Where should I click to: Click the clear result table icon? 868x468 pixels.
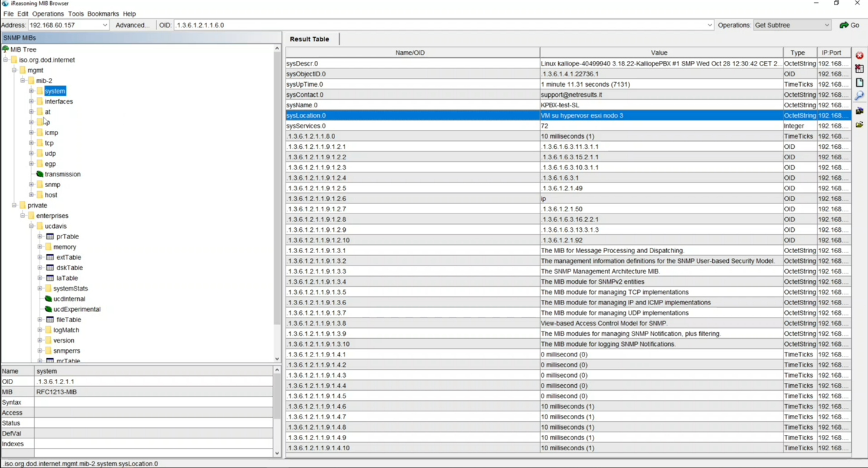click(x=859, y=69)
